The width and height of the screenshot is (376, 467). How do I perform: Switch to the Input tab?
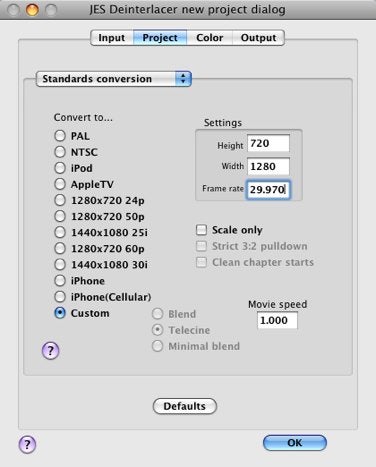[112, 38]
